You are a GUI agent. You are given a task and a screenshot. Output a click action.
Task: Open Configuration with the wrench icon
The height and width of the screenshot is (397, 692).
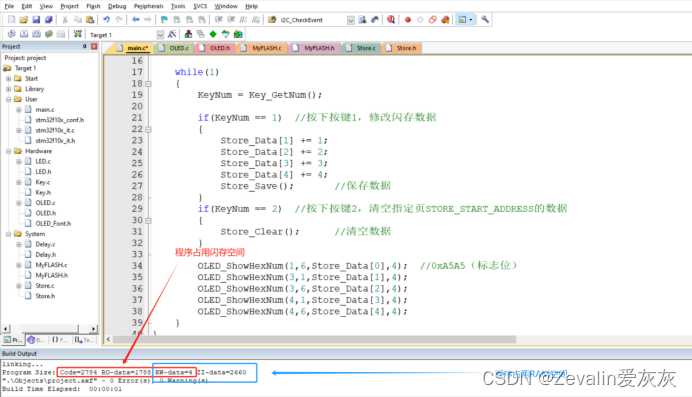coord(485,19)
